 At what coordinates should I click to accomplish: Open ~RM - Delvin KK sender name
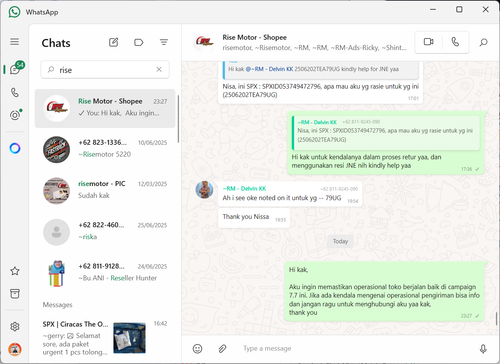[244, 189]
